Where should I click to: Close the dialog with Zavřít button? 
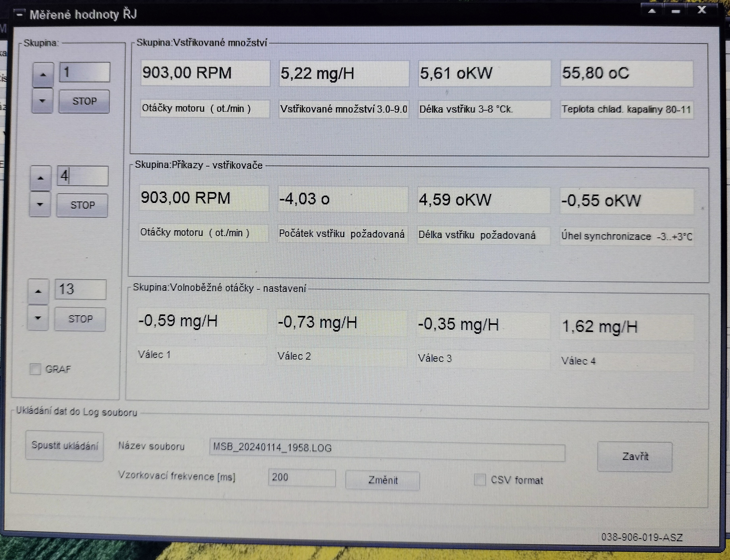pos(635,457)
